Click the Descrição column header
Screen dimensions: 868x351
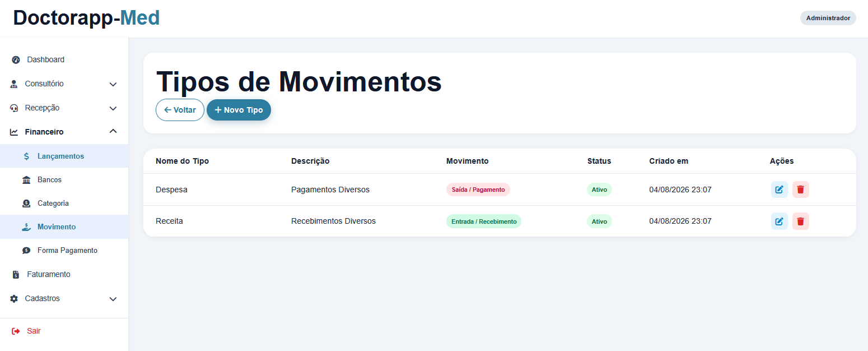tap(310, 161)
